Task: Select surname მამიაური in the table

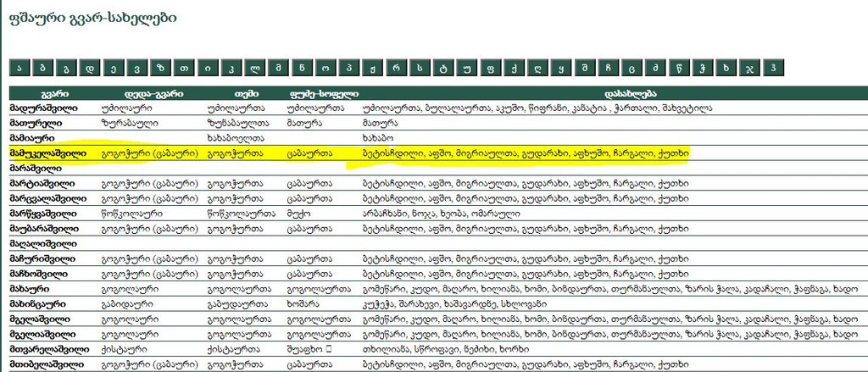Action: [x=34, y=138]
